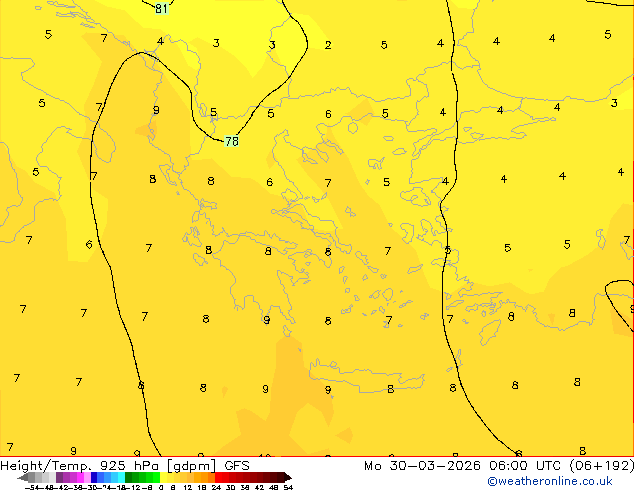Click the contour label 81
634x490 pixels.
click(x=161, y=8)
